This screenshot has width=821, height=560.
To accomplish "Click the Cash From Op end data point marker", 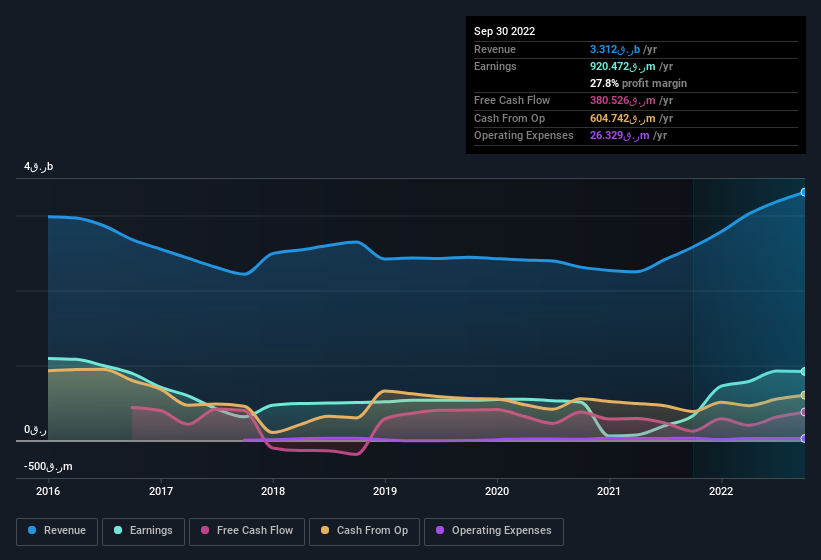I will click(x=803, y=395).
